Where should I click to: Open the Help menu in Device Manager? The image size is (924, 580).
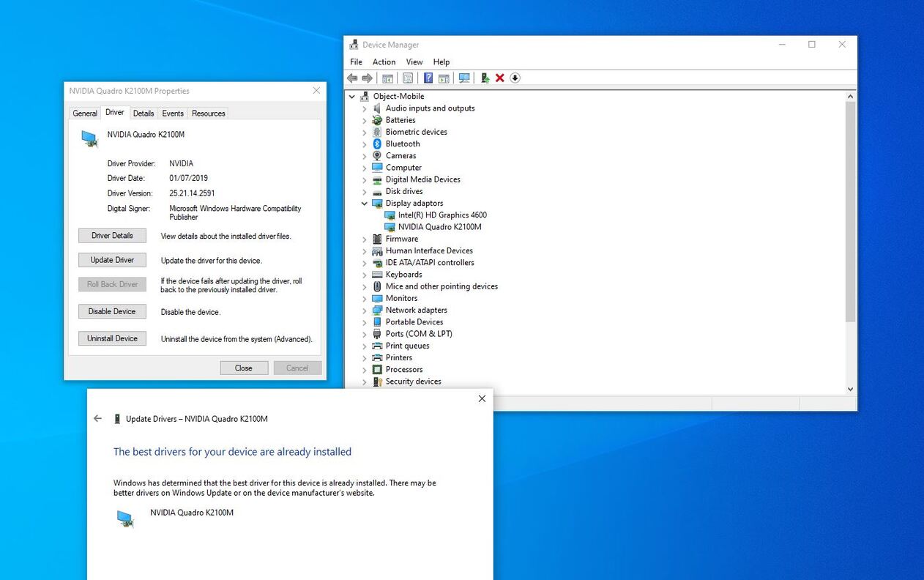click(441, 62)
